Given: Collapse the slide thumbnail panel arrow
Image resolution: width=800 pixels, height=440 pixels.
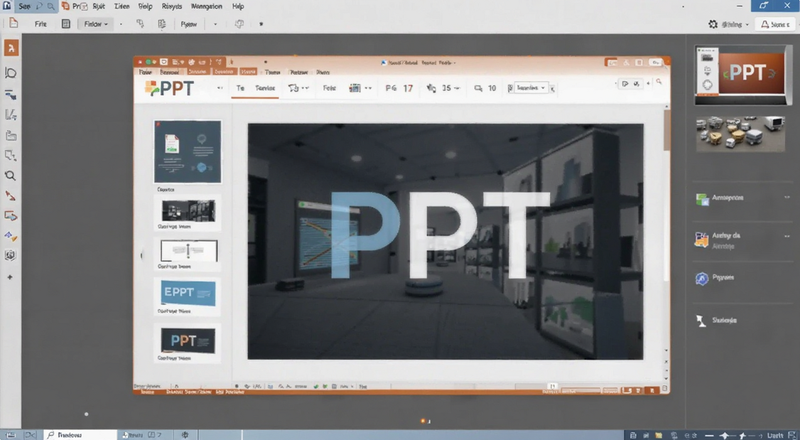Looking at the screenshot, I should click(142, 255).
